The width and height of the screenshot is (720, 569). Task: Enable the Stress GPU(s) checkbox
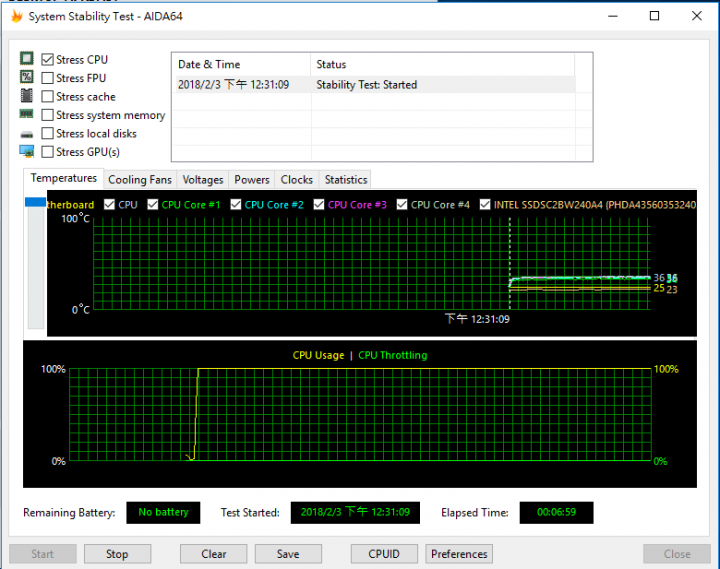pyautogui.click(x=47, y=152)
